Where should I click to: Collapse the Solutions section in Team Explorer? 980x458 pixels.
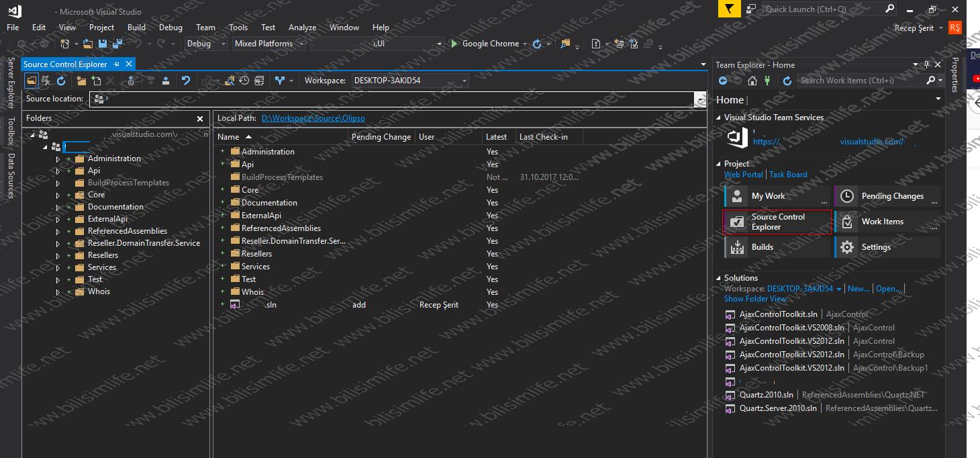click(x=719, y=278)
